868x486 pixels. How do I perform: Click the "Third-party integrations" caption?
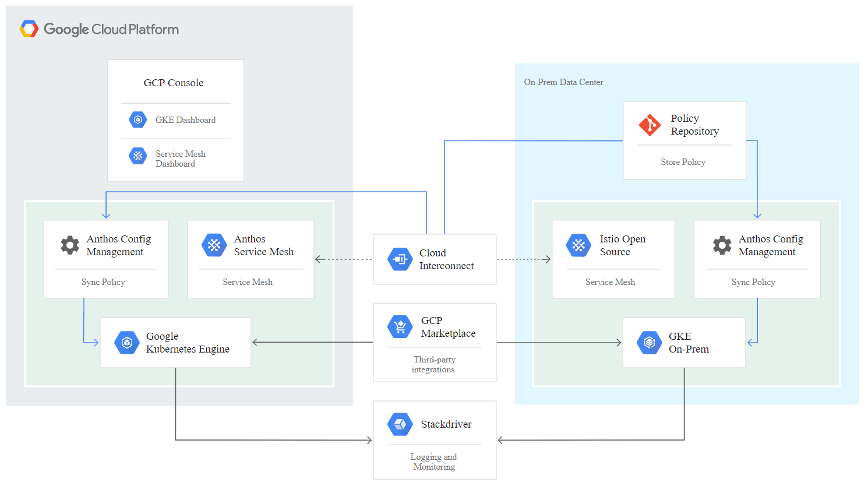click(x=434, y=364)
